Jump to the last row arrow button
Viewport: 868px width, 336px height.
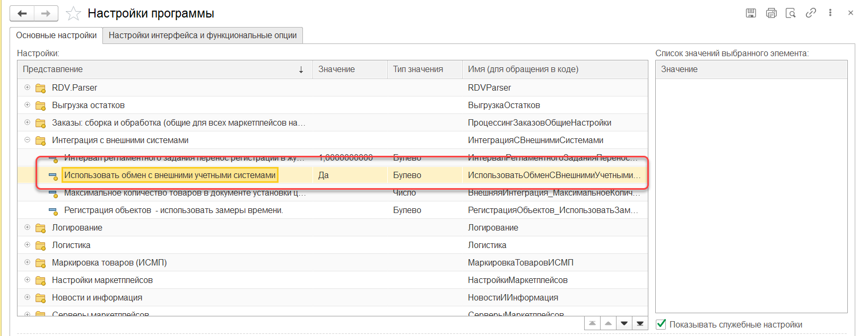pyautogui.click(x=640, y=323)
